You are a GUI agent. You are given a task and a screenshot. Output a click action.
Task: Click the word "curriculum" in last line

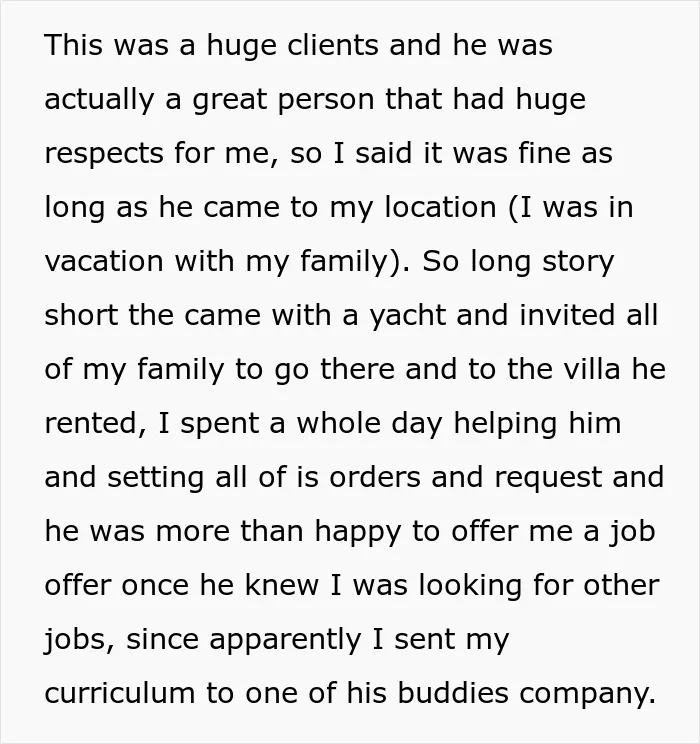click(x=120, y=693)
